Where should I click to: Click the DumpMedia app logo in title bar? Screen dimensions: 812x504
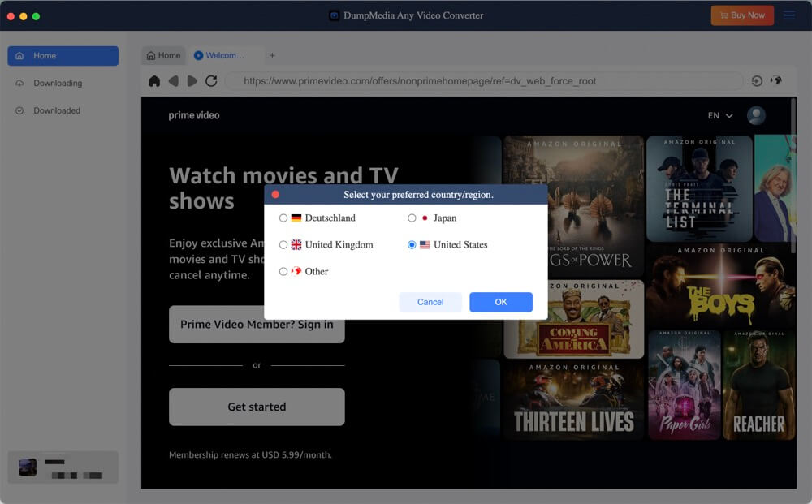[x=335, y=15]
